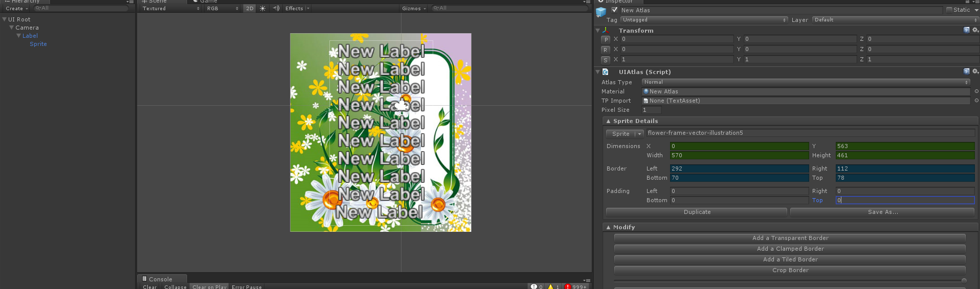Open the Create dropdown in Hierarchy
The image size is (980, 289).
[17, 9]
